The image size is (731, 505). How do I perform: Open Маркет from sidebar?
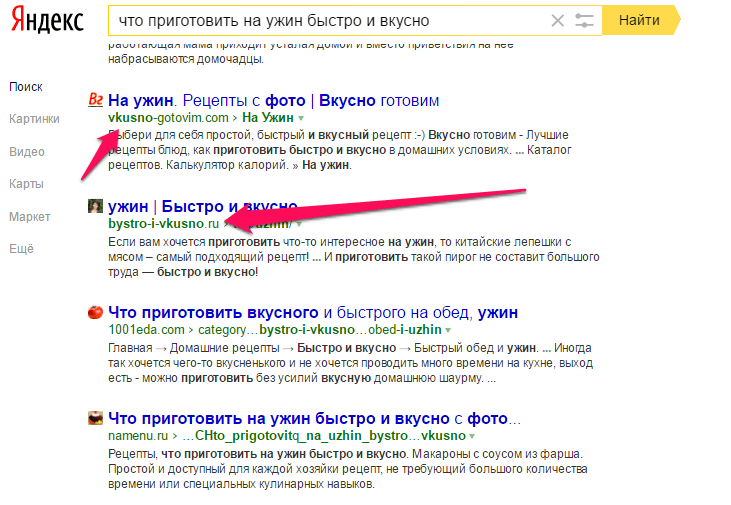[30, 216]
